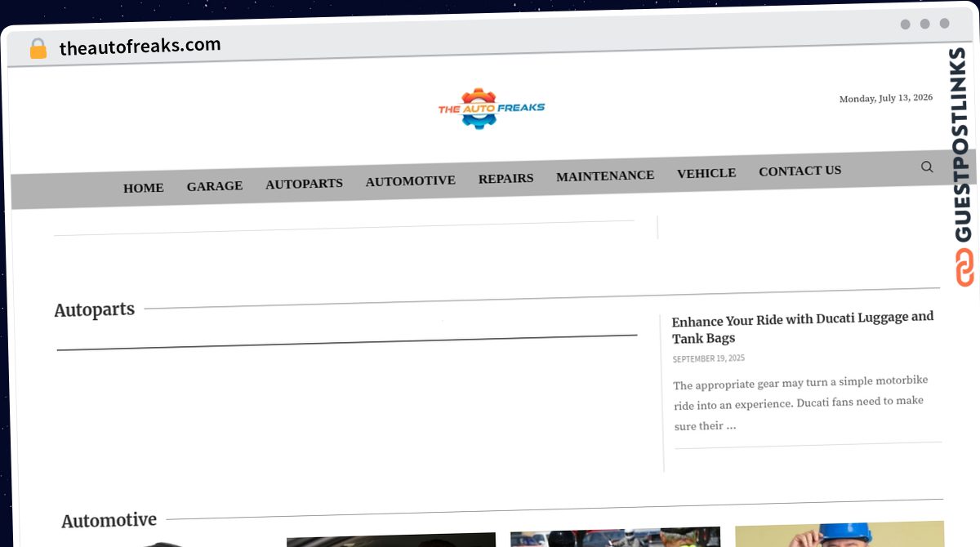980x547 pixels.
Task: Open the street traffic article thumbnail
Action: tap(616, 537)
